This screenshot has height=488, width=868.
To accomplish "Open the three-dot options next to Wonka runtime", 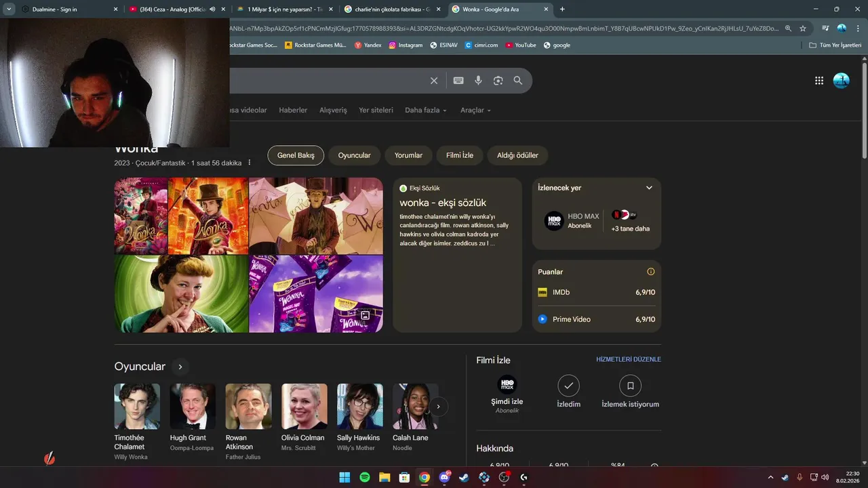I will click(x=250, y=163).
